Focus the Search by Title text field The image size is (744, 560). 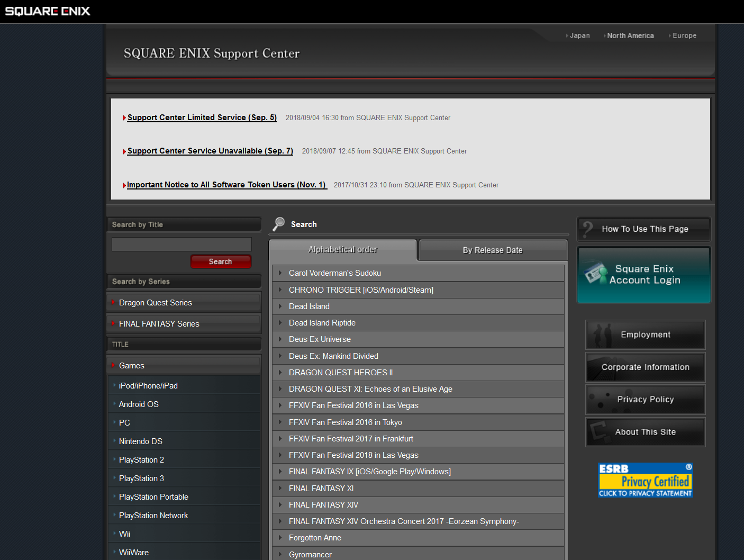[x=182, y=244]
